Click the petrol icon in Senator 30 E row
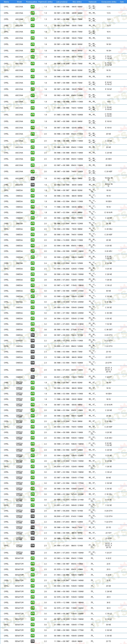 coord(33,603)
